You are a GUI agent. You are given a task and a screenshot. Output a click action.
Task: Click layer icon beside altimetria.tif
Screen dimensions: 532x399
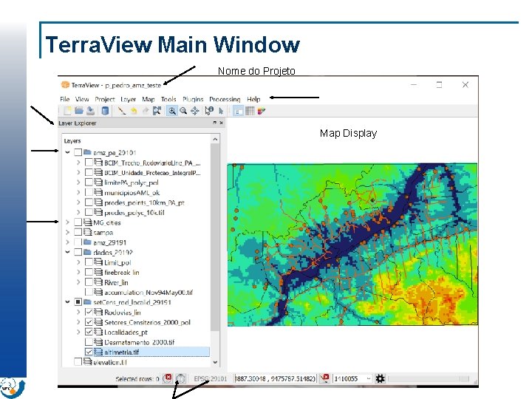(98, 352)
